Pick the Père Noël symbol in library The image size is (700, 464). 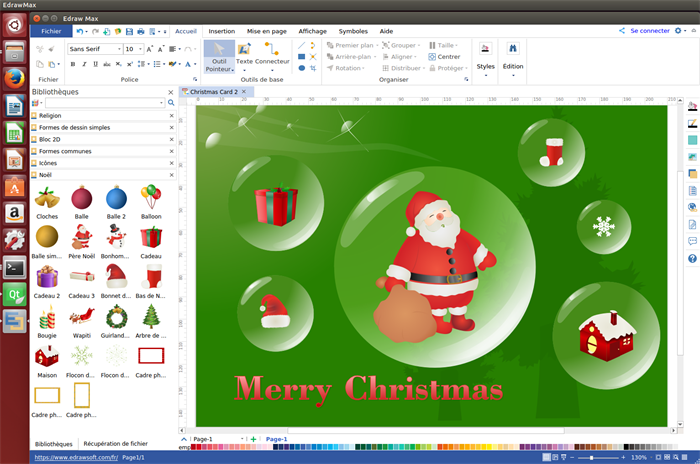coord(82,242)
